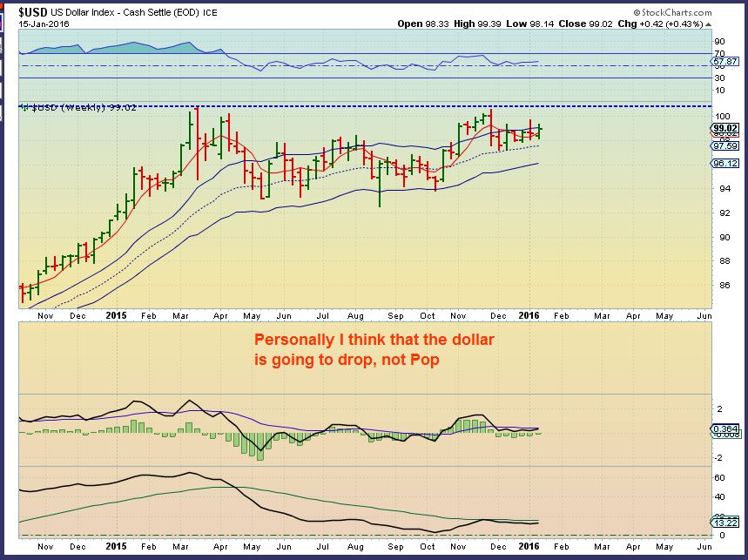Click the '$USD (Weekly) 99.02' legend label

click(79, 108)
